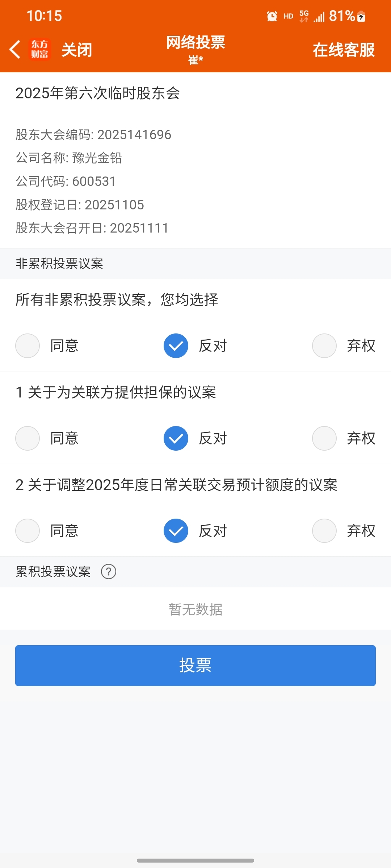
Task: Select 反对 for all non-cumulative proposals
Action: coord(176,346)
